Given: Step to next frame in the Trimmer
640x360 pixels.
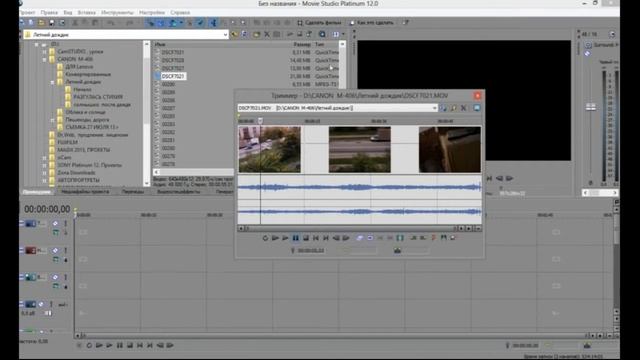Looking at the screenshot, I should 346,238.
